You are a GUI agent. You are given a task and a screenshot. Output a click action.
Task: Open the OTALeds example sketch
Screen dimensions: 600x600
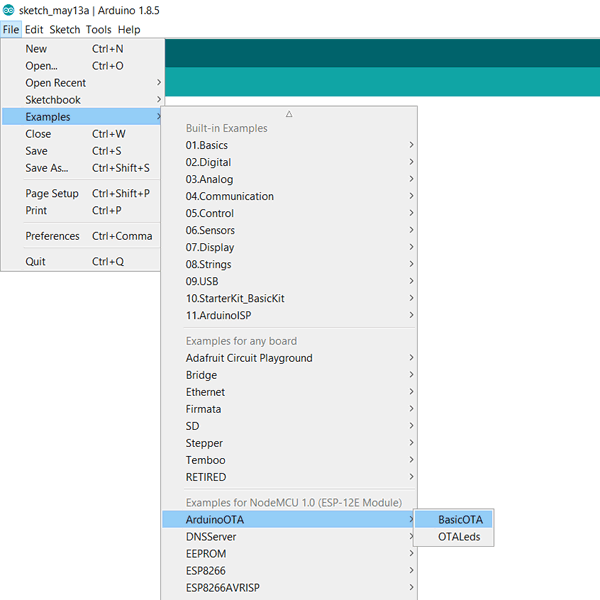point(460,537)
